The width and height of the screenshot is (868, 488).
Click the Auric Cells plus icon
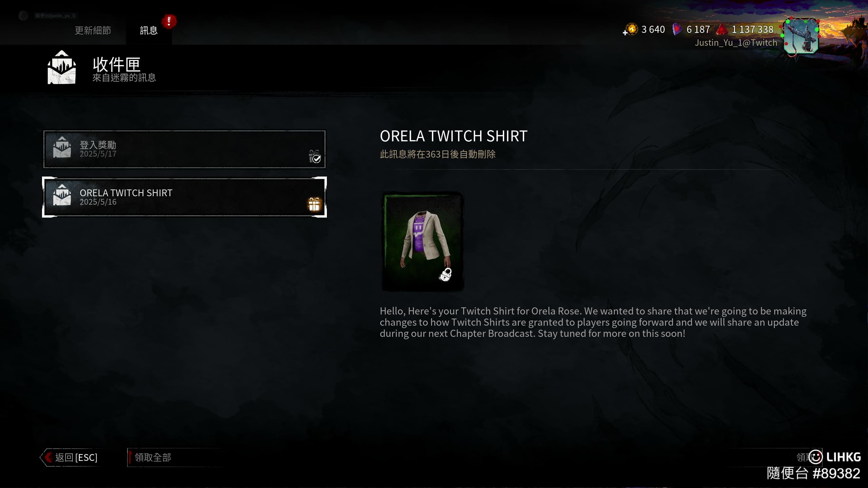coord(625,33)
